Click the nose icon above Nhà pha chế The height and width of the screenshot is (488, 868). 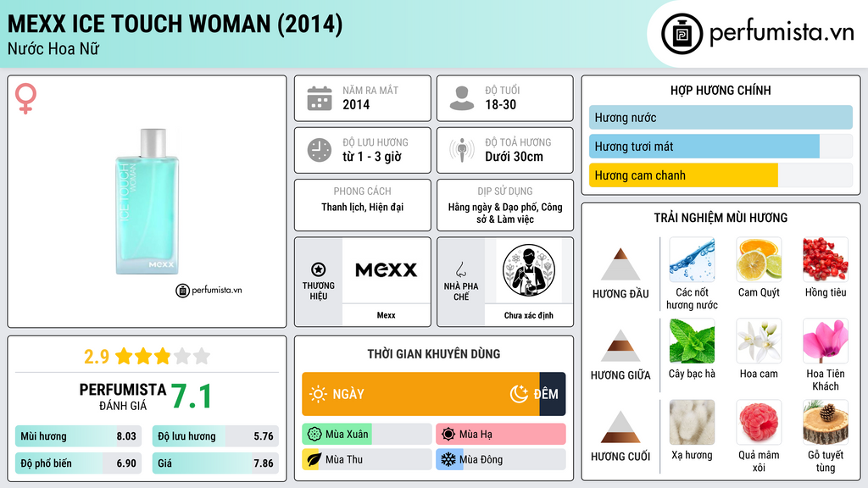point(460,269)
